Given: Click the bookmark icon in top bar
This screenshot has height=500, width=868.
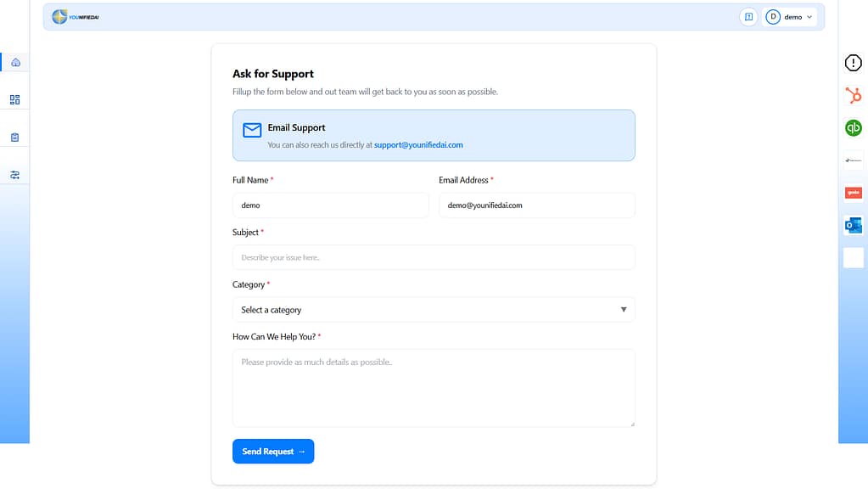Looking at the screenshot, I should click(x=748, y=17).
